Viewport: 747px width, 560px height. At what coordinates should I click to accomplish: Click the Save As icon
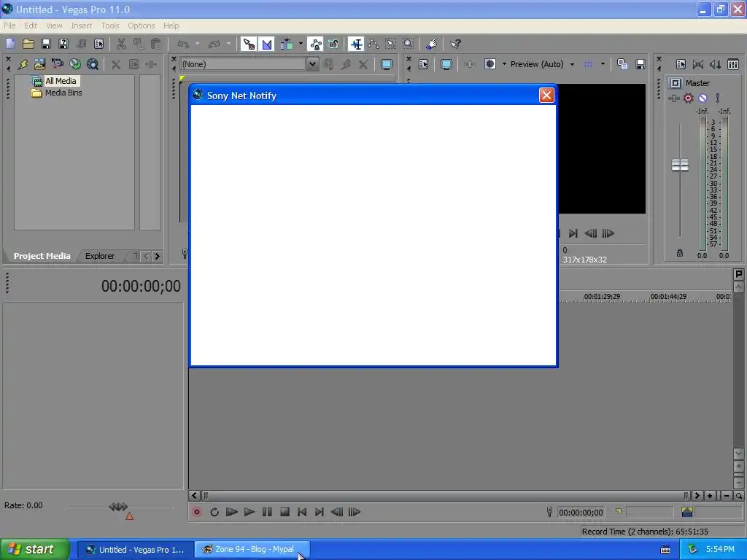(x=63, y=44)
